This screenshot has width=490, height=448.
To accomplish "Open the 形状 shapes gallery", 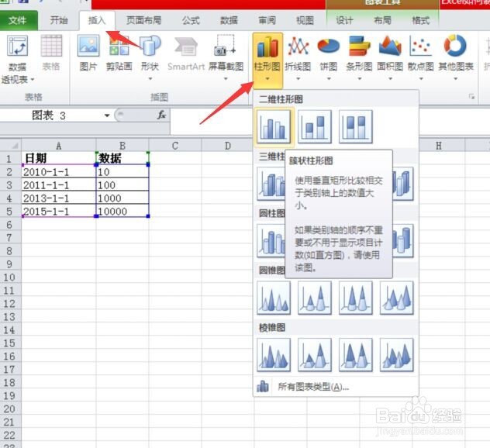I will point(150,58).
